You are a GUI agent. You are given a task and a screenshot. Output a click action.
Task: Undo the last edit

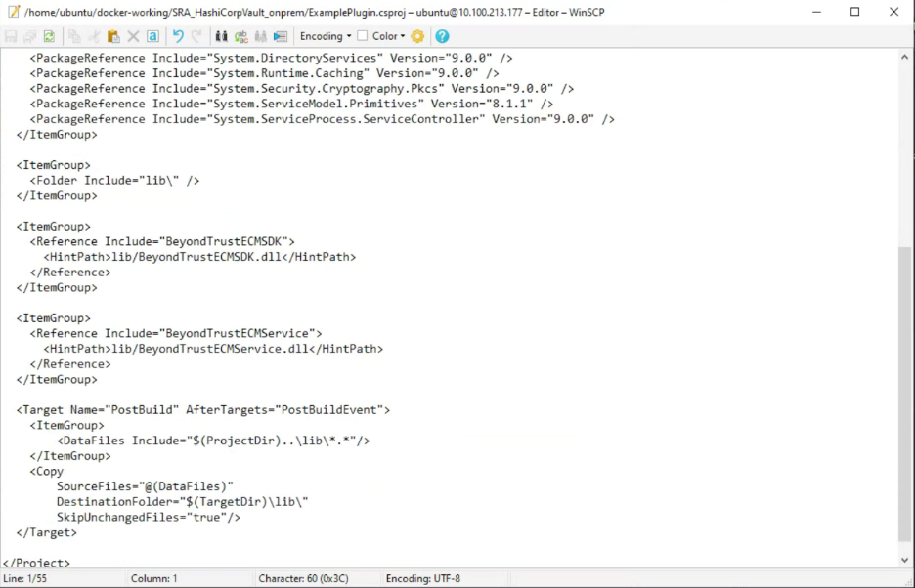178,36
